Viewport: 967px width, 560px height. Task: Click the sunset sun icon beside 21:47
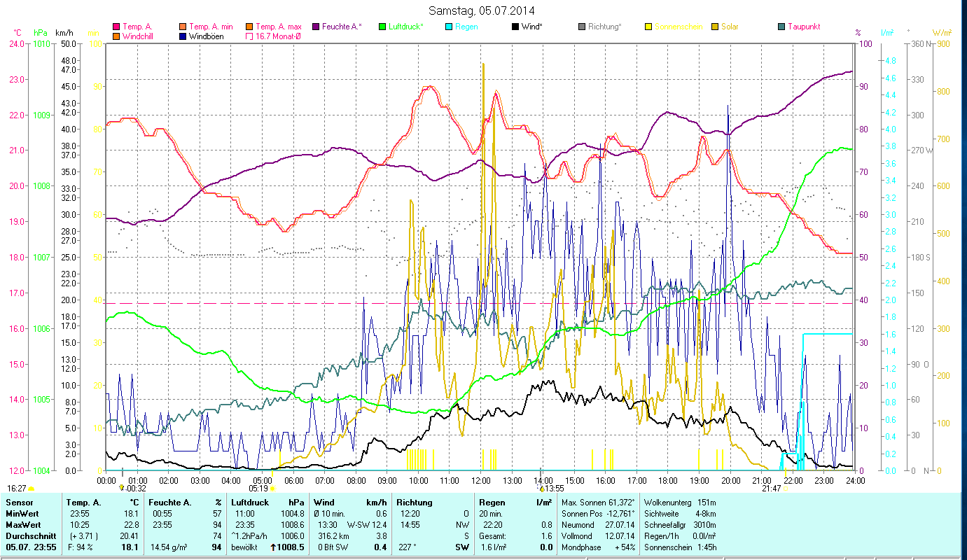click(786, 489)
